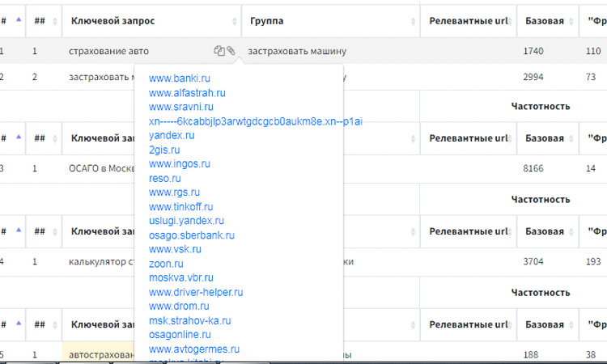The image size is (607, 364).
Task: Click the # sort arrow above the автострахование row
Action: pos(19,322)
